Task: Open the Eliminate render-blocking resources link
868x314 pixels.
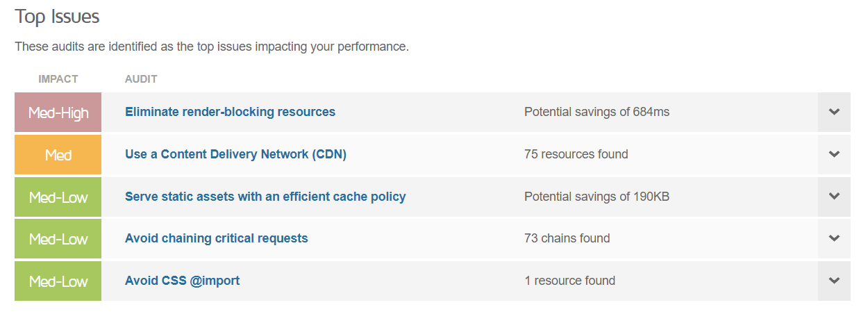Action: [x=230, y=112]
